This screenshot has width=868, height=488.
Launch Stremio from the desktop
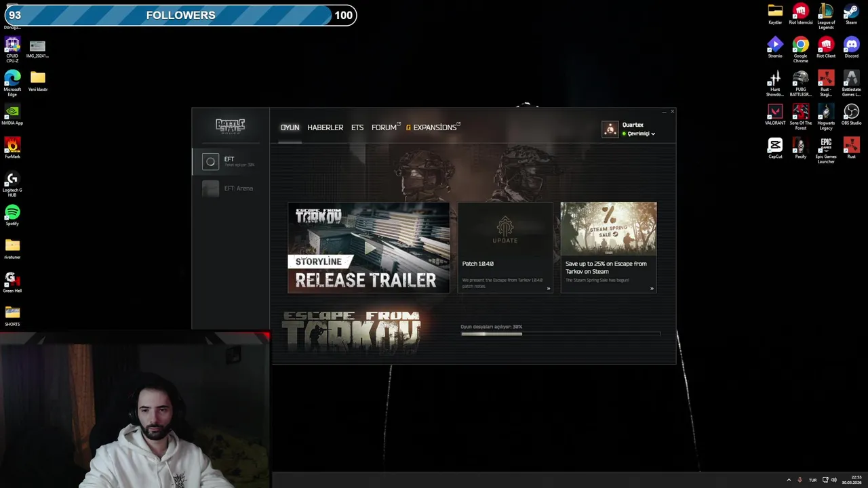[775, 48]
